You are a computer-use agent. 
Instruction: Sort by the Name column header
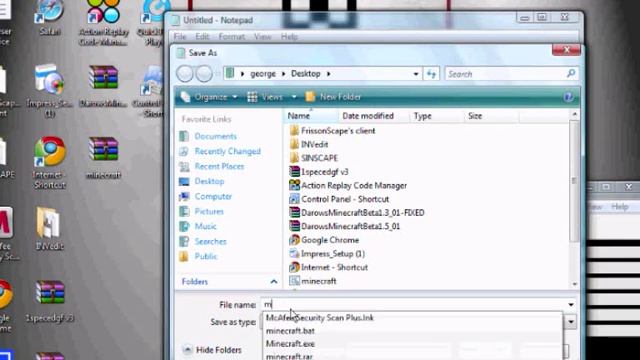tap(311, 116)
